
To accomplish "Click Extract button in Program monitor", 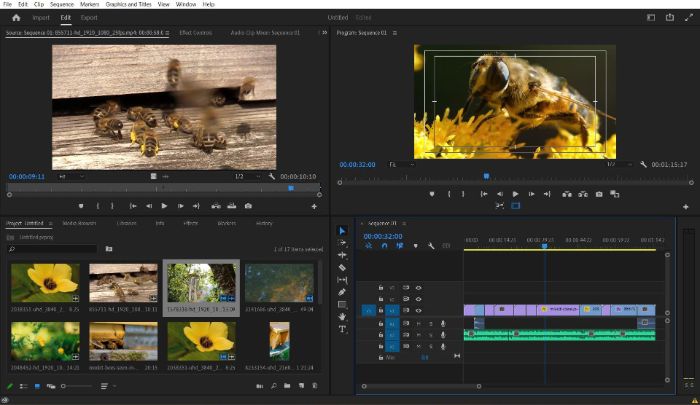I will [583, 194].
